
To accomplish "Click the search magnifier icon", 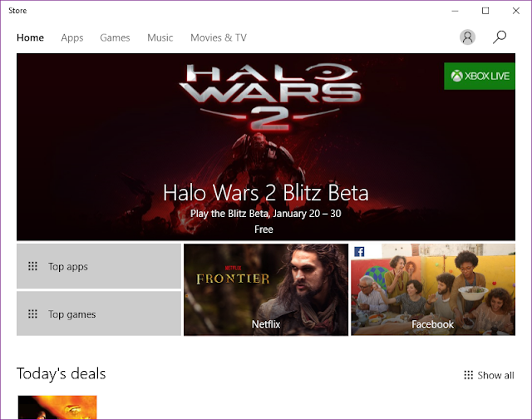I will pos(500,37).
